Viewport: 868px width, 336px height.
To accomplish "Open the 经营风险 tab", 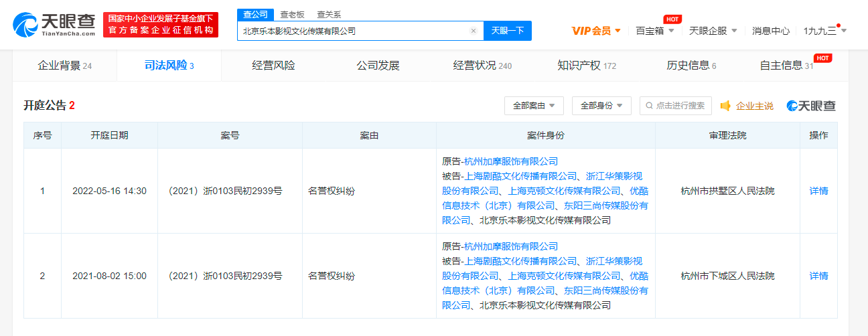I will (273, 66).
